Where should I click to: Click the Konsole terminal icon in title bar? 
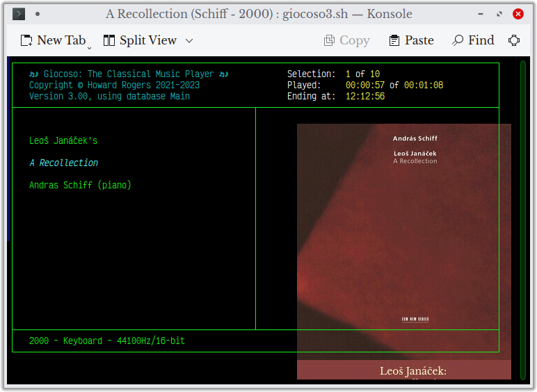coord(19,14)
